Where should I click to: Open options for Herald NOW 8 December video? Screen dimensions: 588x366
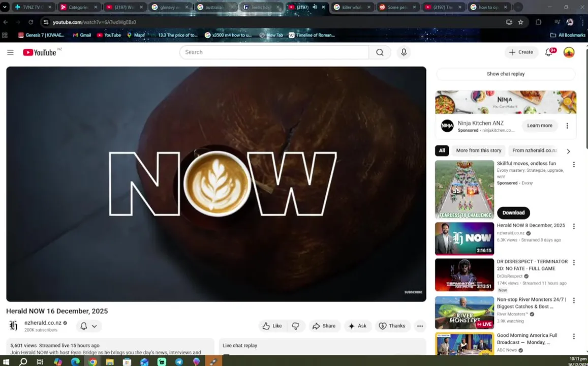(x=574, y=227)
